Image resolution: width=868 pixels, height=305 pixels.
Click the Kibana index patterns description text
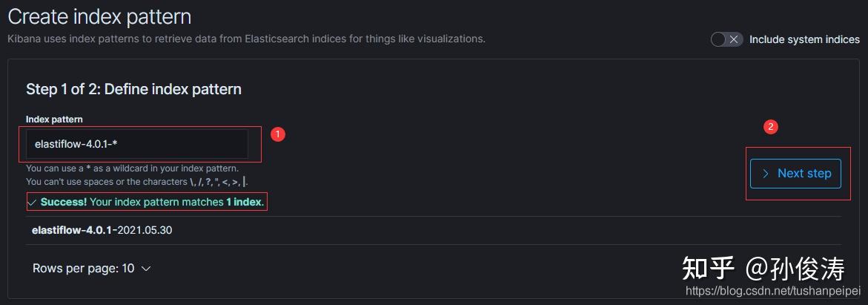coord(246,39)
